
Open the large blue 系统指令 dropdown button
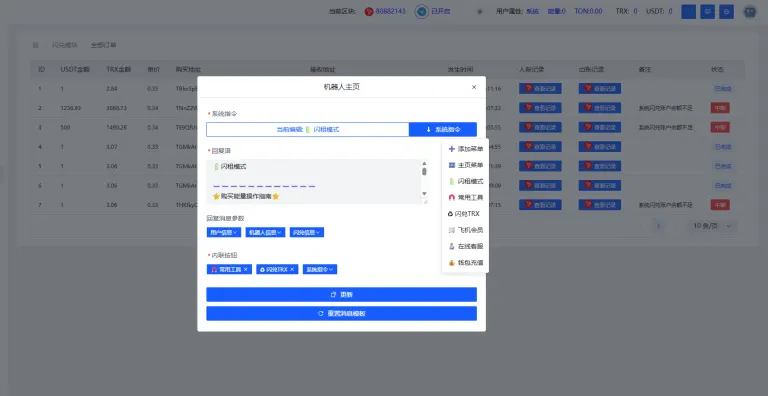click(443, 129)
